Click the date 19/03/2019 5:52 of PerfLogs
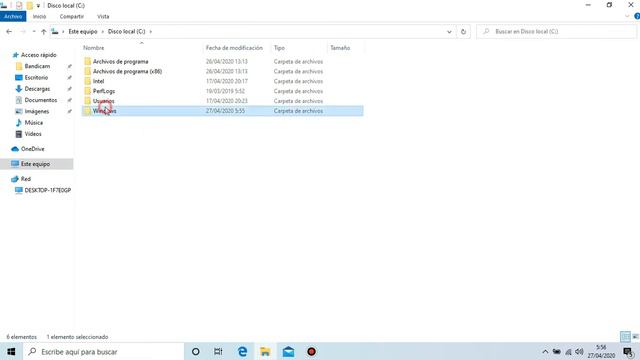This screenshot has width=640, height=360. click(x=225, y=91)
